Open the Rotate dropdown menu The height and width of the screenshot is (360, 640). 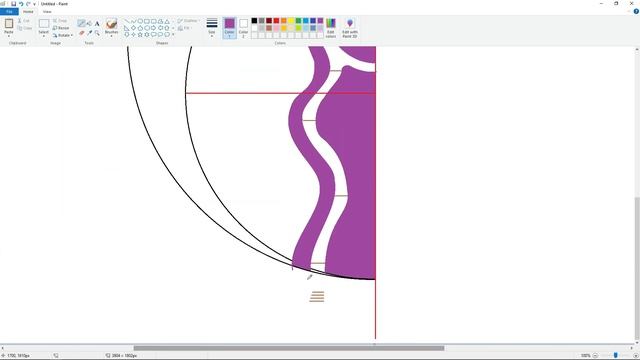tap(63, 35)
